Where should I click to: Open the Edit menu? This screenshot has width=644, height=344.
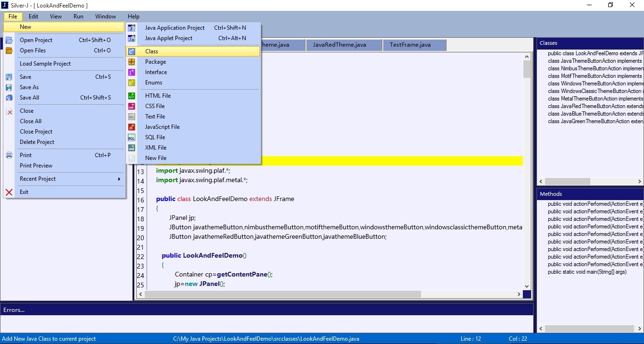pyautogui.click(x=33, y=16)
